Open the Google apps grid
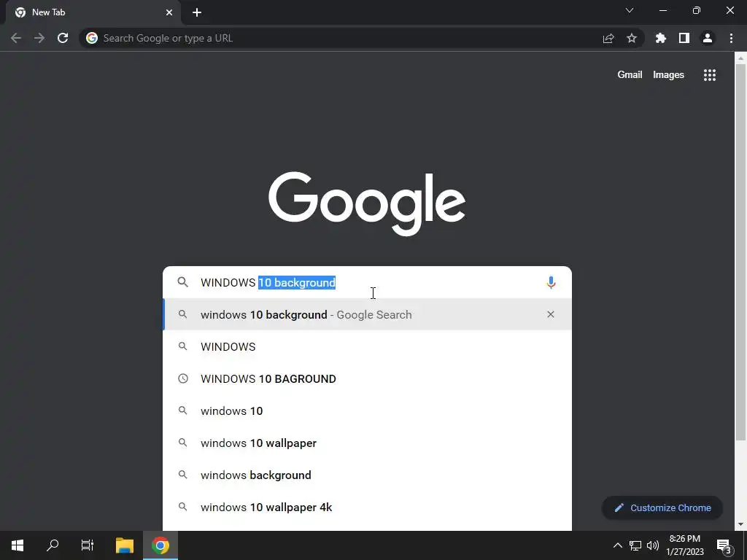Image resolution: width=747 pixels, height=560 pixels. pyautogui.click(x=710, y=75)
